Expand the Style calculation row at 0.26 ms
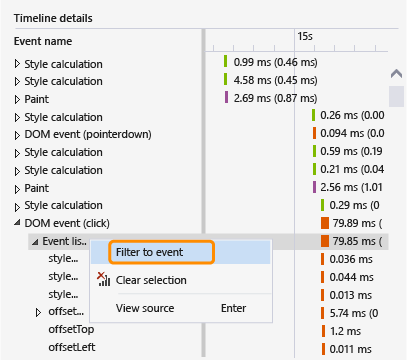The height and width of the screenshot is (360, 407). 17,117
